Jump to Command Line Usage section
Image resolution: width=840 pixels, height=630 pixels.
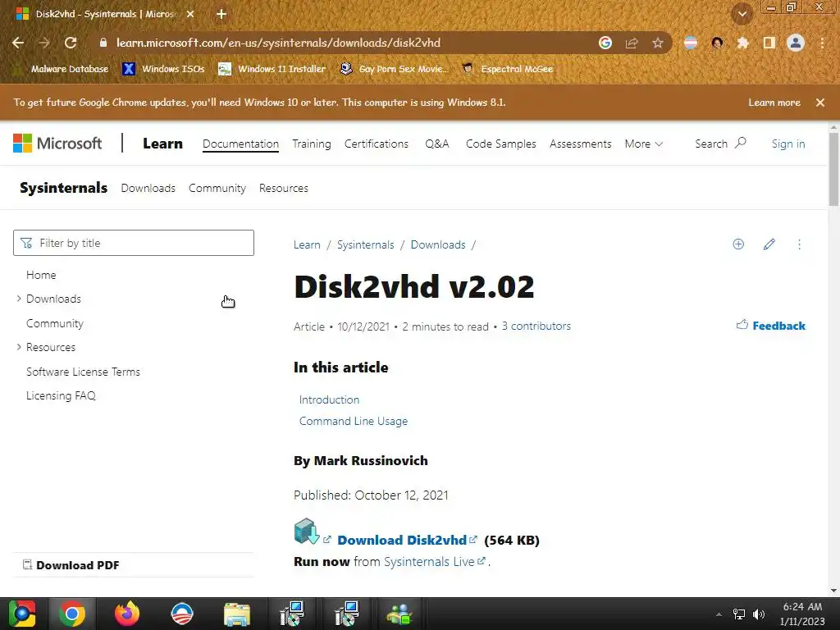click(353, 421)
